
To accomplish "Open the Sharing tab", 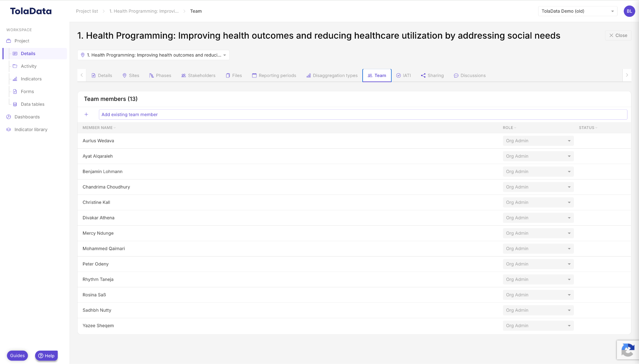I will pyautogui.click(x=432, y=75).
